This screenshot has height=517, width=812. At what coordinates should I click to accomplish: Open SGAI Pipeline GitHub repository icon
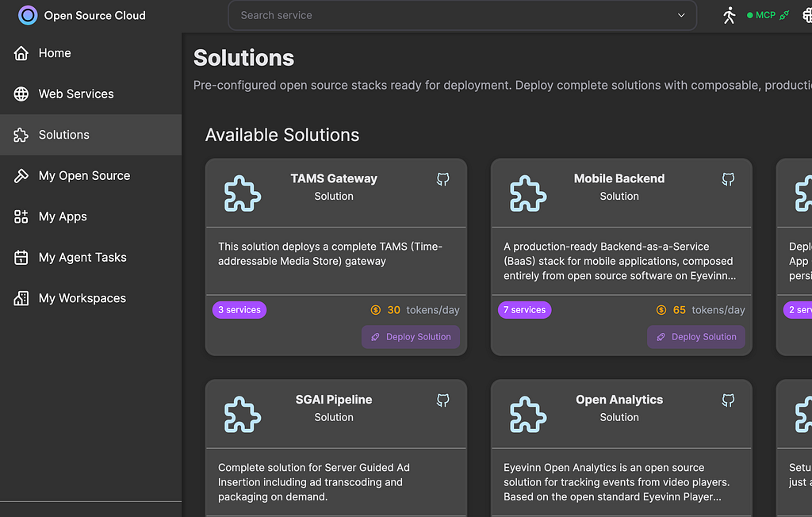[x=442, y=400]
